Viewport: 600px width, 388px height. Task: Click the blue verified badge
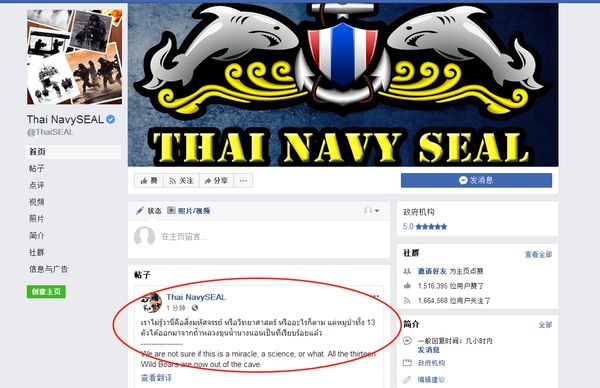click(110, 119)
